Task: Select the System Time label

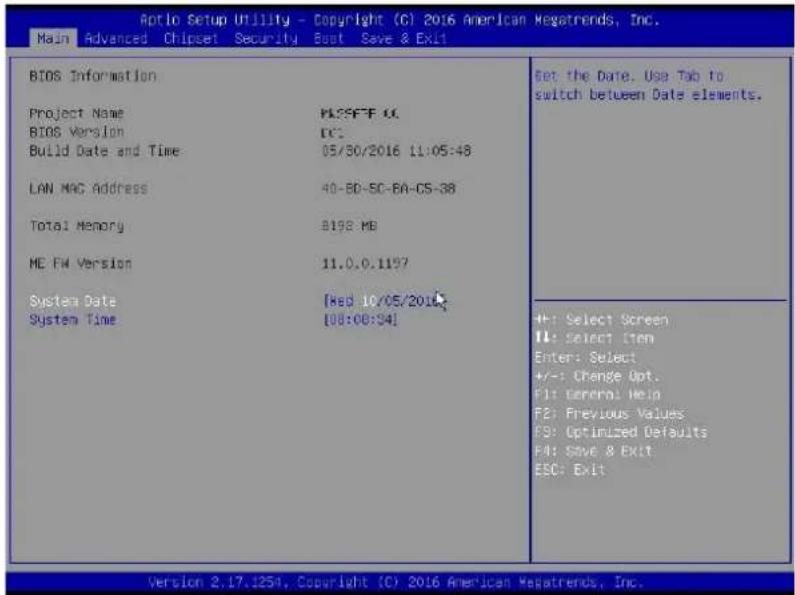Action: click(73, 320)
